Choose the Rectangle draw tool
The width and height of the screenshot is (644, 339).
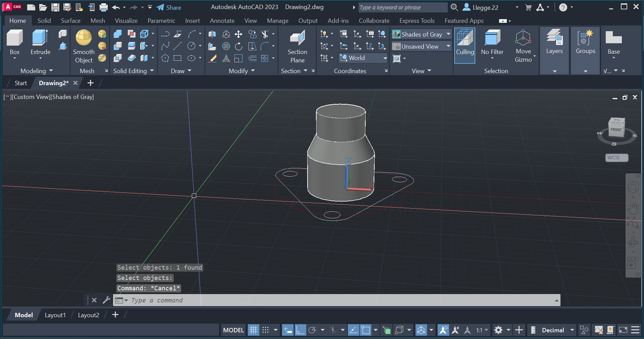(x=178, y=58)
